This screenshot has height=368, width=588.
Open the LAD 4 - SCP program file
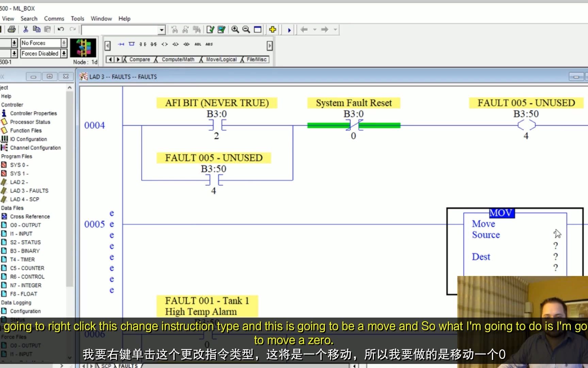pos(25,199)
